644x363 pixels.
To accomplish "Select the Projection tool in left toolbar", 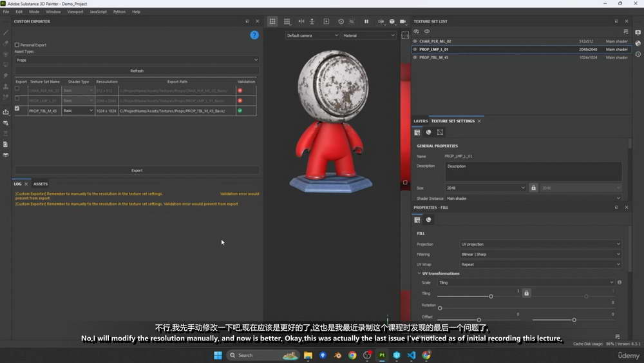I will (x=6, y=54).
